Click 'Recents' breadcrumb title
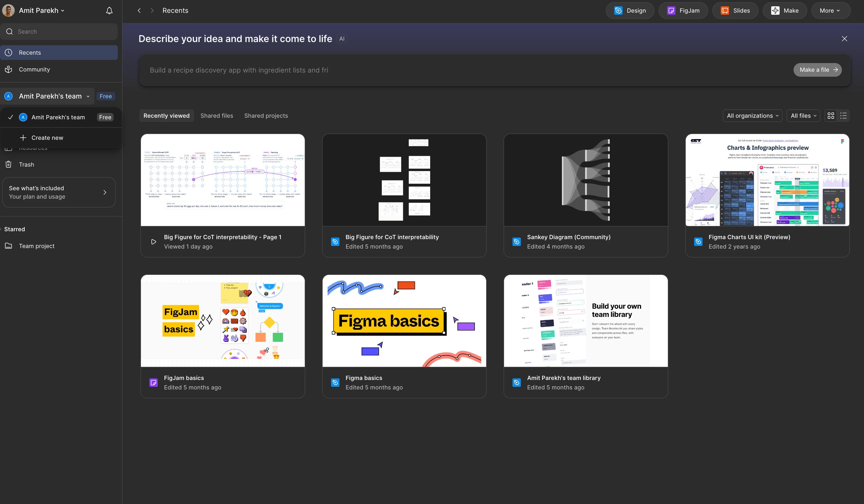 pyautogui.click(x=175, y=11)
